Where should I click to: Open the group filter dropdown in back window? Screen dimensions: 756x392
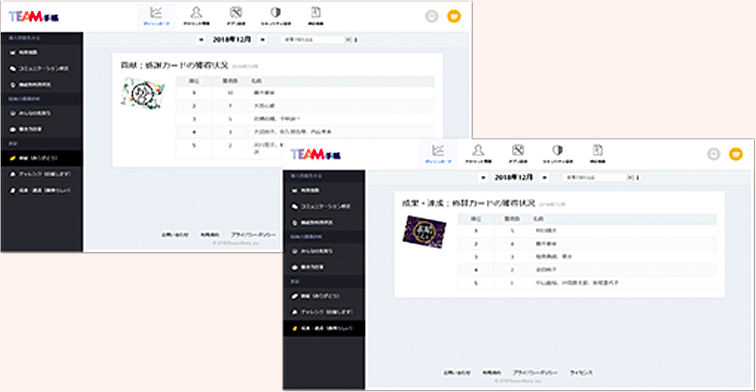(317, 40)
